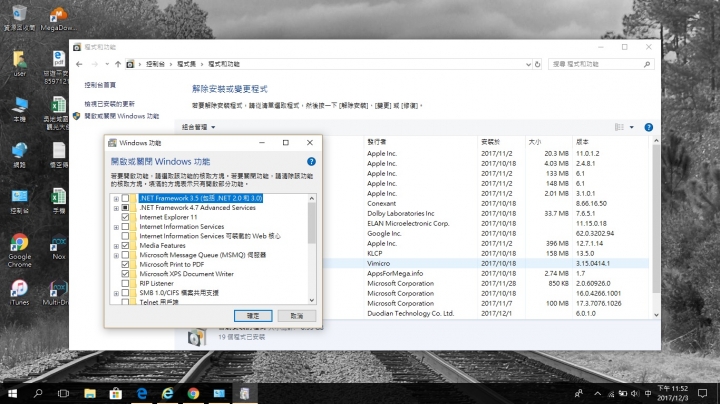This screenshot has height=404, width=720.
Task: Toggle the .NET Framework 3.5 checkbox
Action: click(x=125, y=198)
